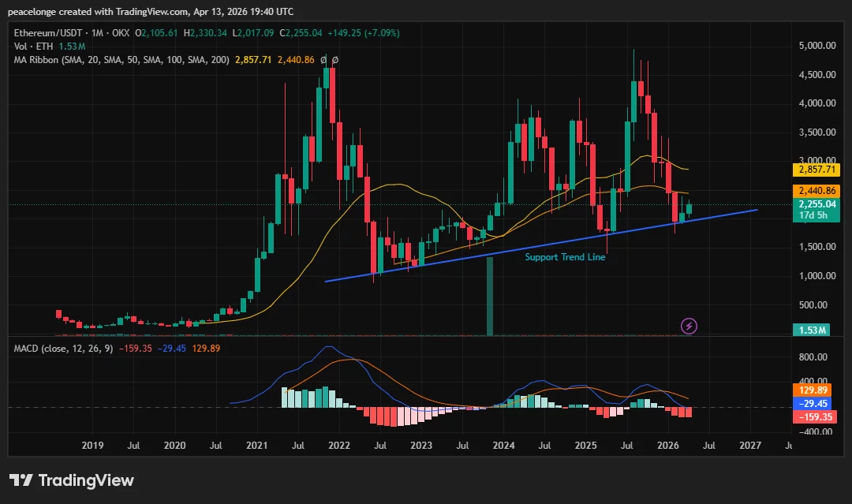Select the 2024 year on the time axis
Screen dimensions: 852x504
503,446
